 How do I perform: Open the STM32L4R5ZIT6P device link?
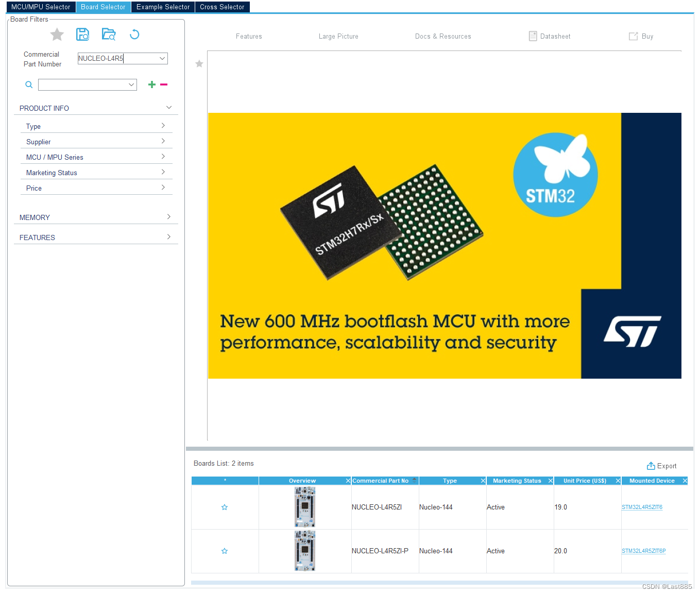643,551
